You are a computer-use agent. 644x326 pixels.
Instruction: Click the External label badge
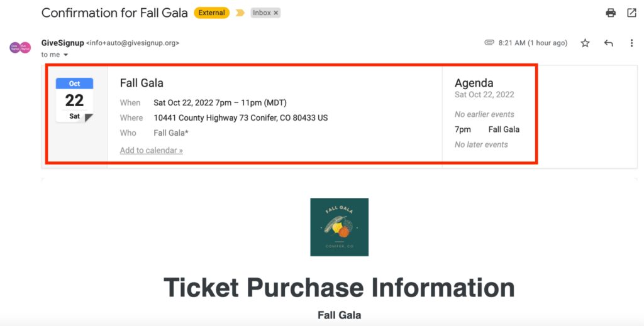pyautogui.click(x=211, y=13)
